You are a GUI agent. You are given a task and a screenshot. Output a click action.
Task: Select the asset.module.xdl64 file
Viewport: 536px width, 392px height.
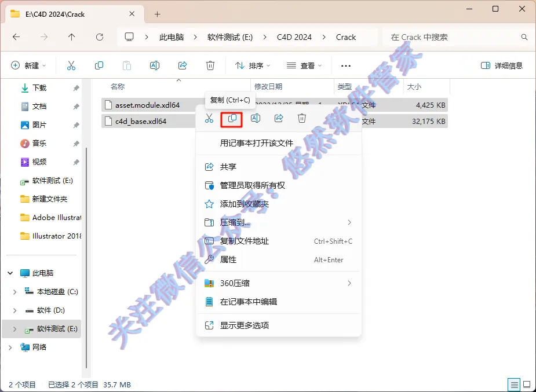[147, 105]
